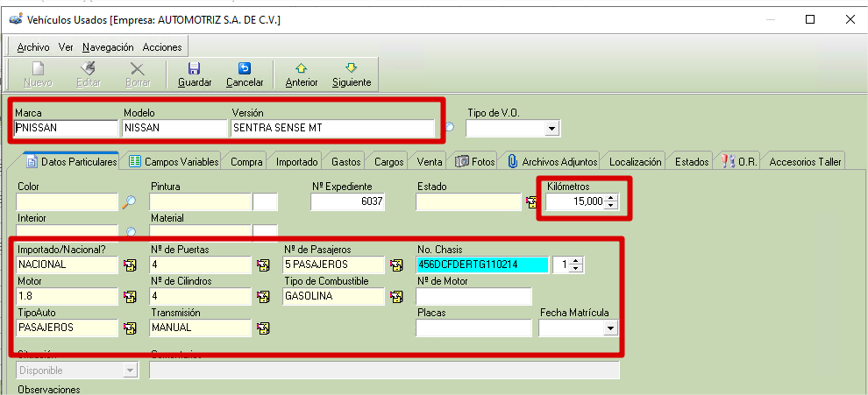868x395 pixels.
Task: Switch to Campos Variables tab
Action: click(x=174, y=161)
